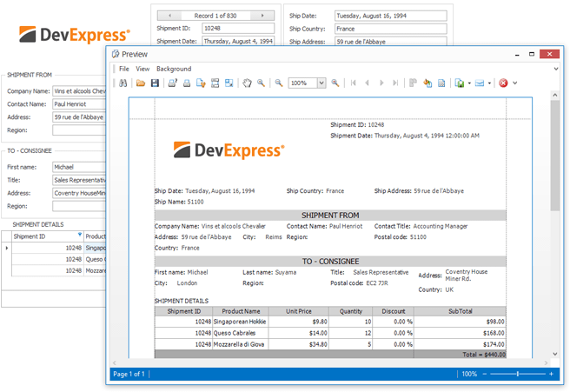Click the Zoom Out icon
Screen dimensions: 570x392
[x=279, y=83]
